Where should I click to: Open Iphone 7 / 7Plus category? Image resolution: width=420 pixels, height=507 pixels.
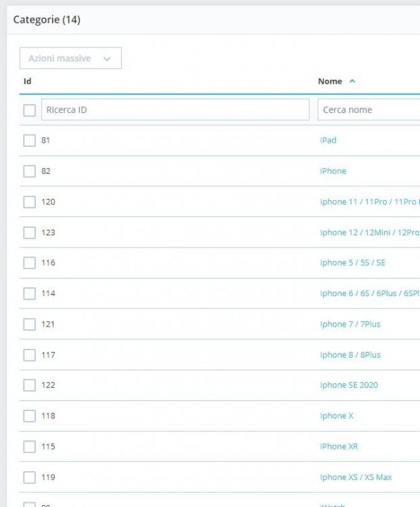click(350, 324)
